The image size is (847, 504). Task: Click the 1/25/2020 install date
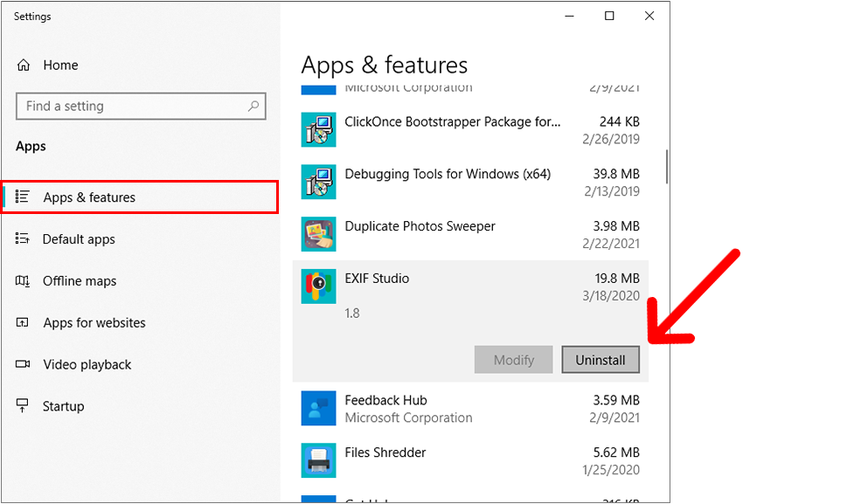(x=611, y=470)
